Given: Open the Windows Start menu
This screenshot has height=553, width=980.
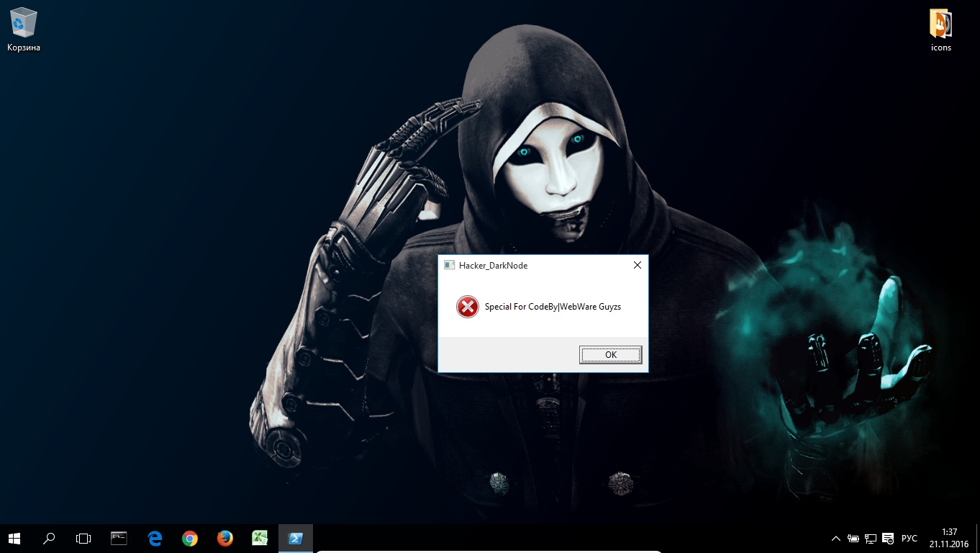Looking at the screenshot, I should click(14, 538).
